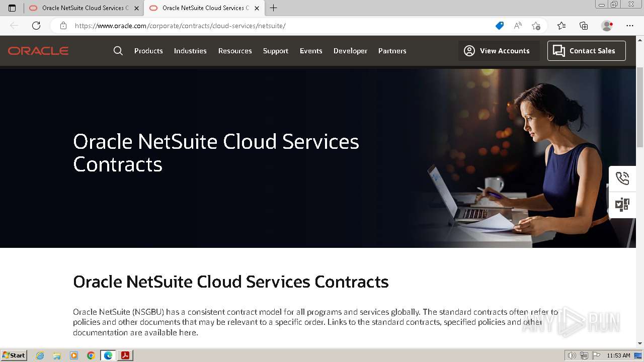Screen dimensions: 644x362
Task: Select the second Oracle NetSuite tab
Action: coord(204,8)
